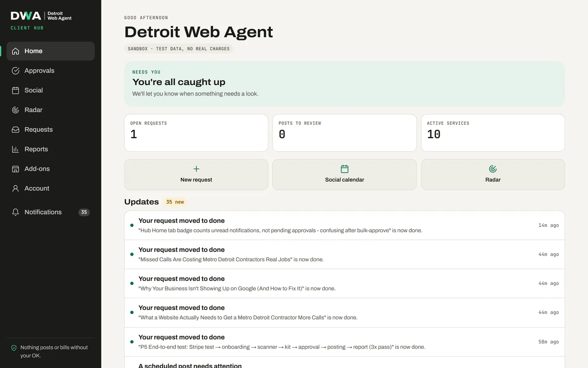Open the Reports page
This screenshot has height=368, width=588.
51,149
